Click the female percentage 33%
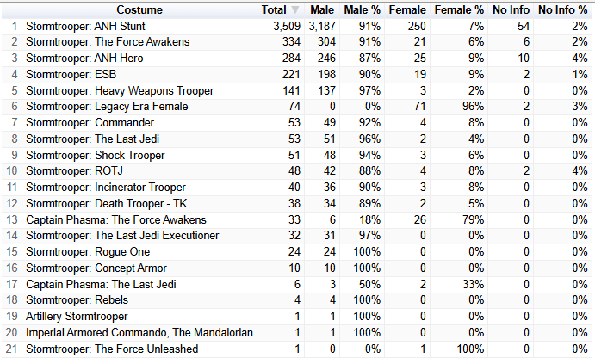595x364 pixels. pyautogui.click(x=473, y=284)
